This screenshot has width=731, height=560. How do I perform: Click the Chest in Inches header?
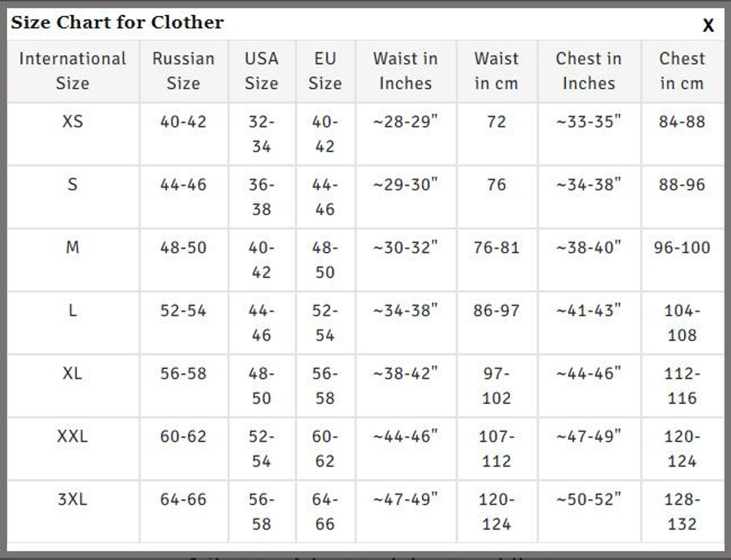589,70
